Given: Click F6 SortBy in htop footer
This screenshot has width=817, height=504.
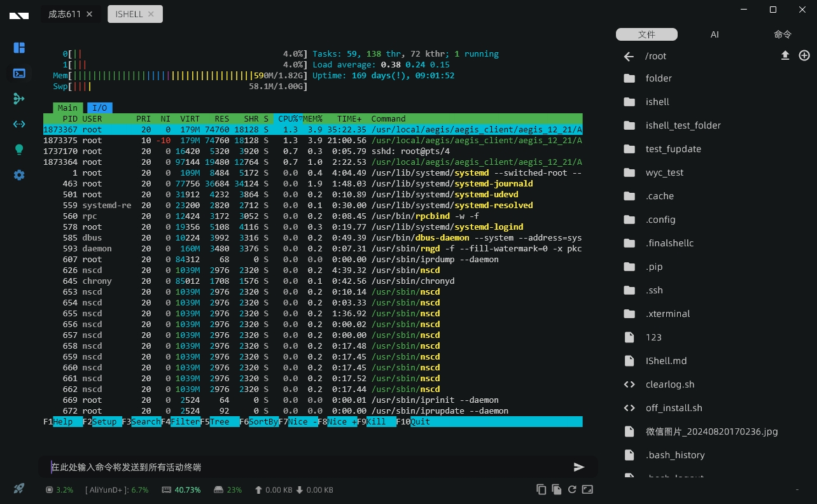Looking at the screenshot, I should point(263,422).
